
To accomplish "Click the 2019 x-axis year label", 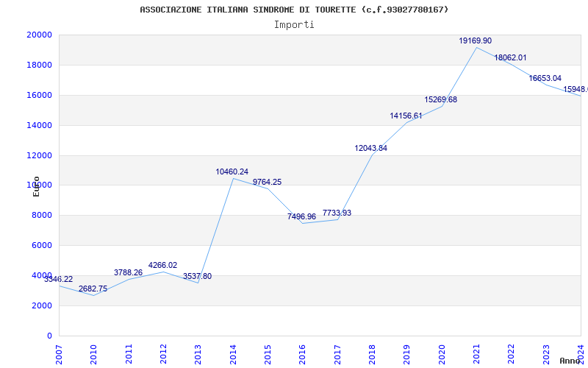I will coord(406,354).
